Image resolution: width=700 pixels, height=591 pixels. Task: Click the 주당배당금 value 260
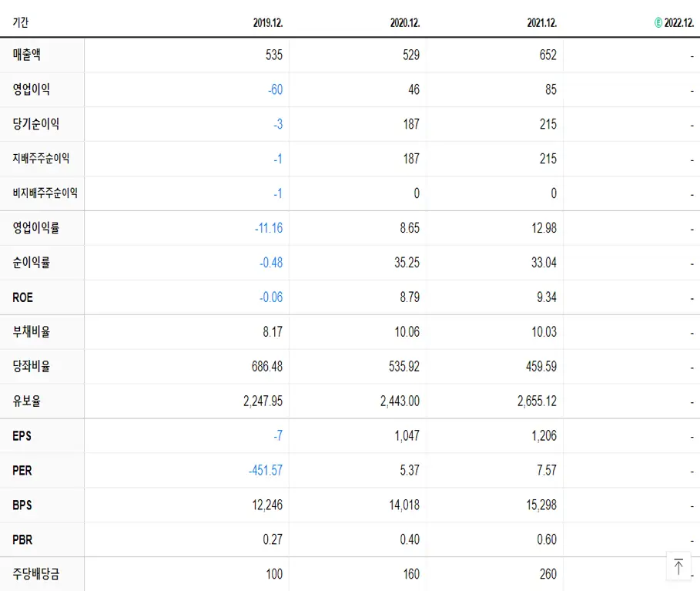coord(548,574)
